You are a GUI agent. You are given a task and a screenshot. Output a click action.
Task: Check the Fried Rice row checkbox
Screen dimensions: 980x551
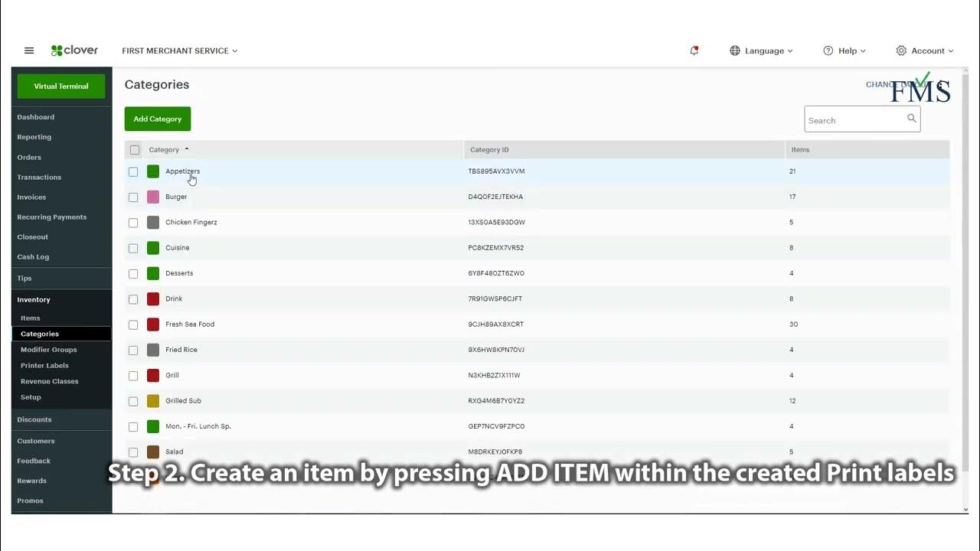tap(133, 350)
